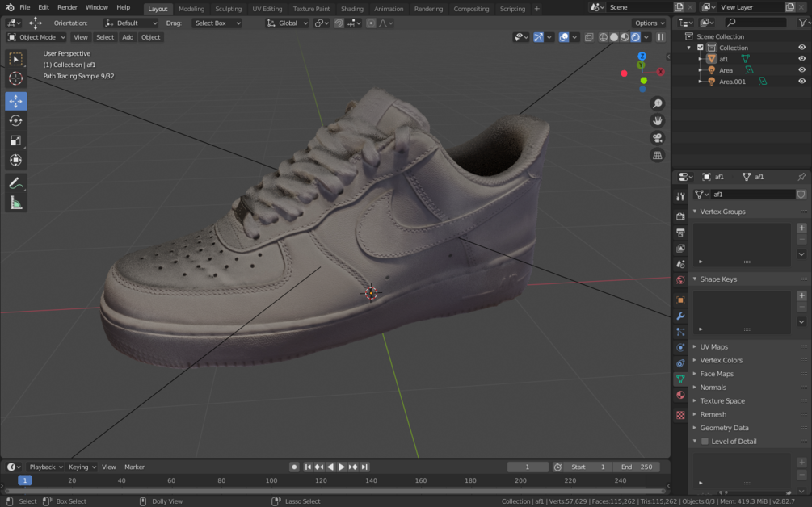Viewport: 812px width, 507px height.
Task: Toggle camera view icon
Action: (x=657, y=138)
